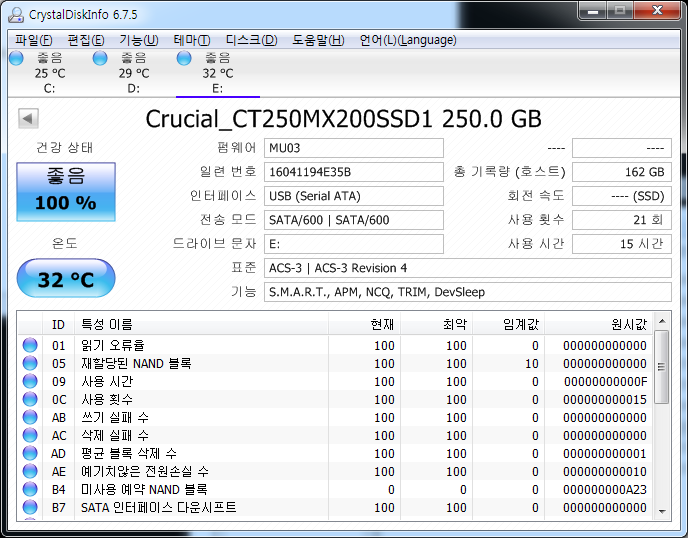Open the 기능(U) menu
This screenshot has width=688, height=538.
139,40
